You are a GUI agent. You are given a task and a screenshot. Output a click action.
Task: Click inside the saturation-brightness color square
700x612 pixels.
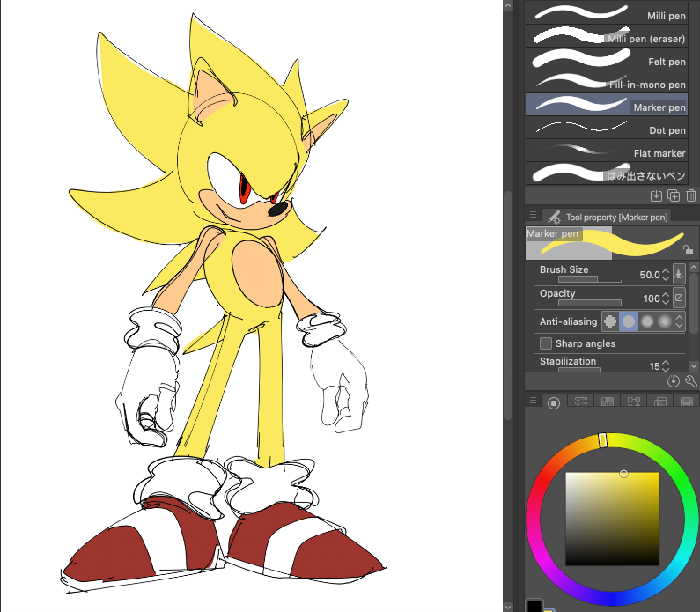tap(613, 519)
